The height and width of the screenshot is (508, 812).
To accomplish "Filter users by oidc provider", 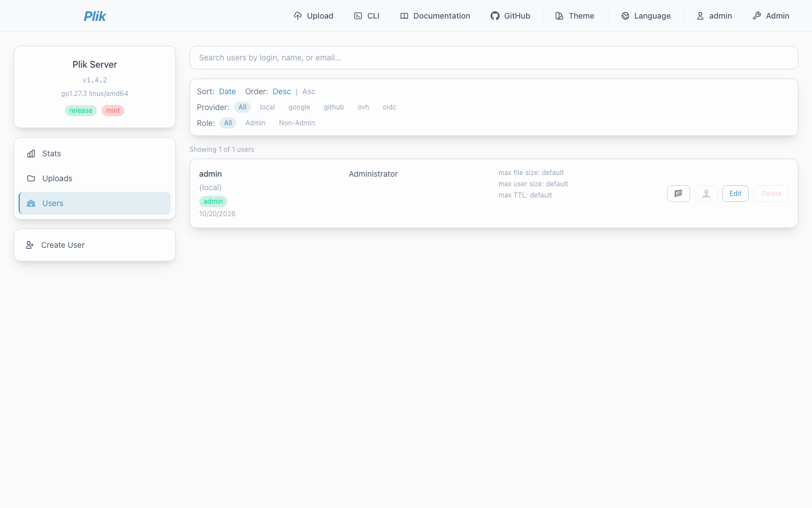I will pyautogui.click(x=390, y=107).
